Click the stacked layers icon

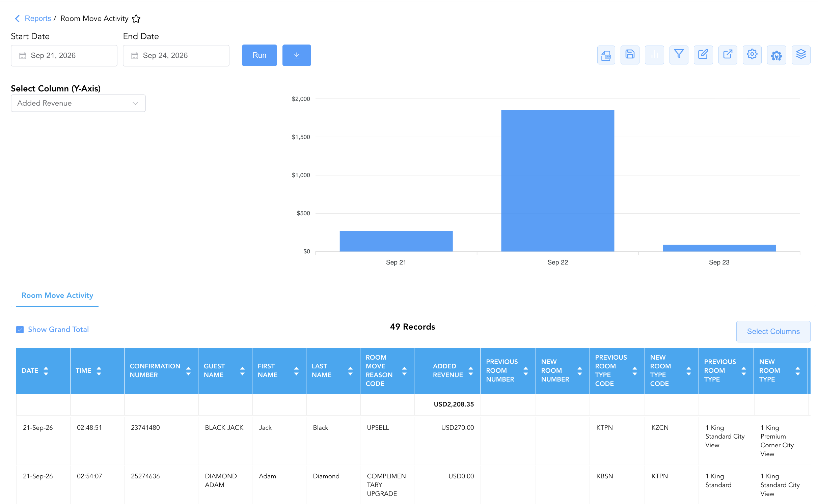pos(801,55)
